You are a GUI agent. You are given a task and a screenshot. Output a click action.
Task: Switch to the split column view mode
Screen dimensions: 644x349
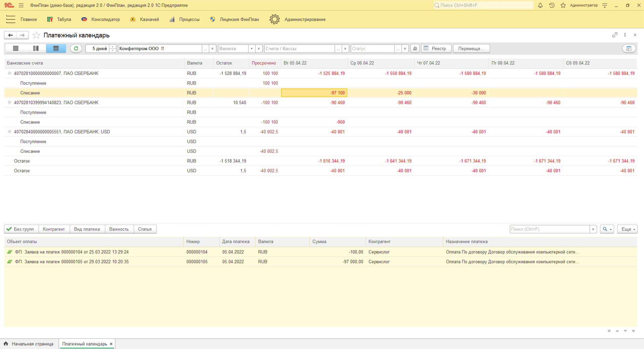[x=36, y=49]
